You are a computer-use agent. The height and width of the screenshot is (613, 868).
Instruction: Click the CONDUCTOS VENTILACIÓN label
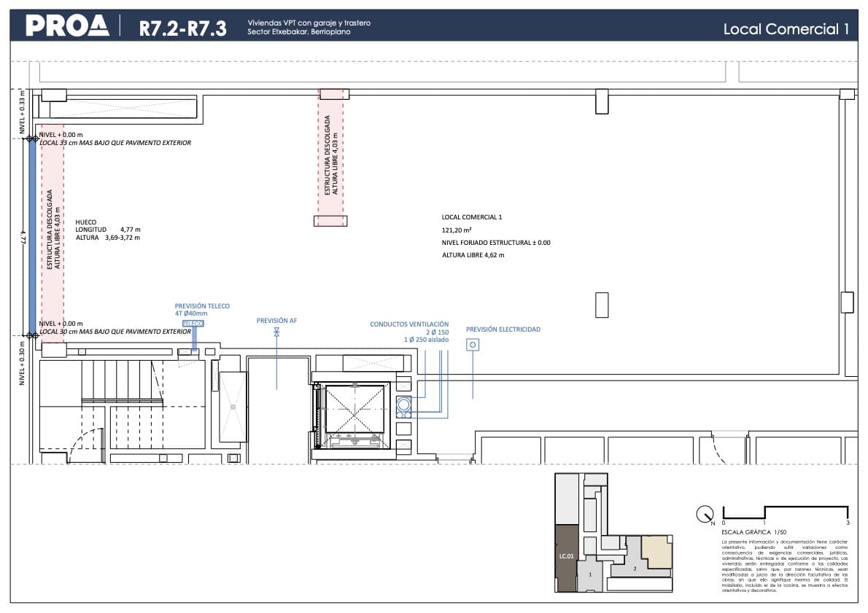[x=409, y=324]
